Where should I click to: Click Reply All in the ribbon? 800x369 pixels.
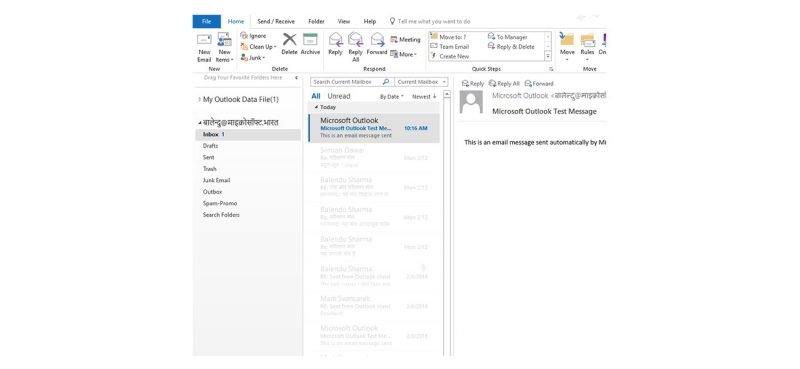(x=355, y=47)
